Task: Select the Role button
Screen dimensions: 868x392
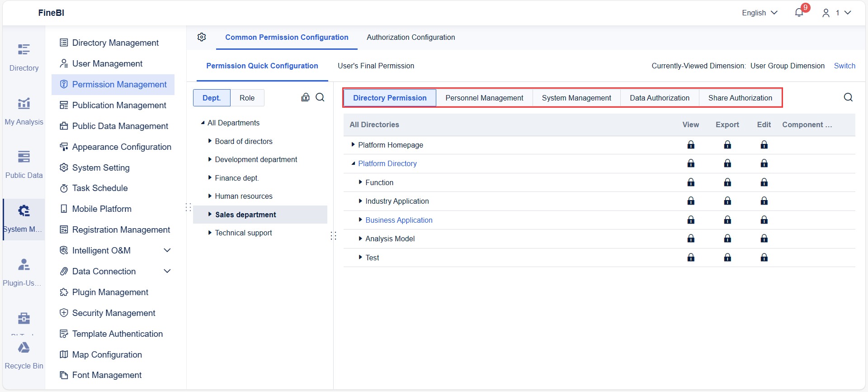Action: (247, 98)
